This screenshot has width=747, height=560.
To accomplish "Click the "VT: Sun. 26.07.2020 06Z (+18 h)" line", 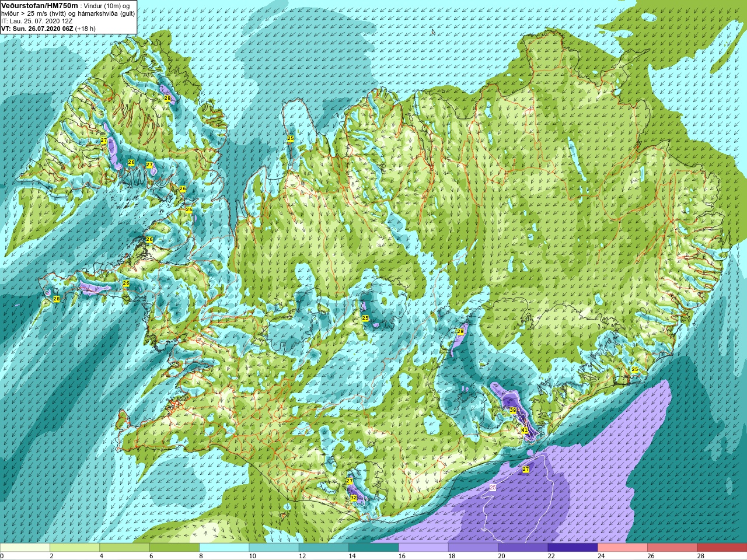I will 48,29.
